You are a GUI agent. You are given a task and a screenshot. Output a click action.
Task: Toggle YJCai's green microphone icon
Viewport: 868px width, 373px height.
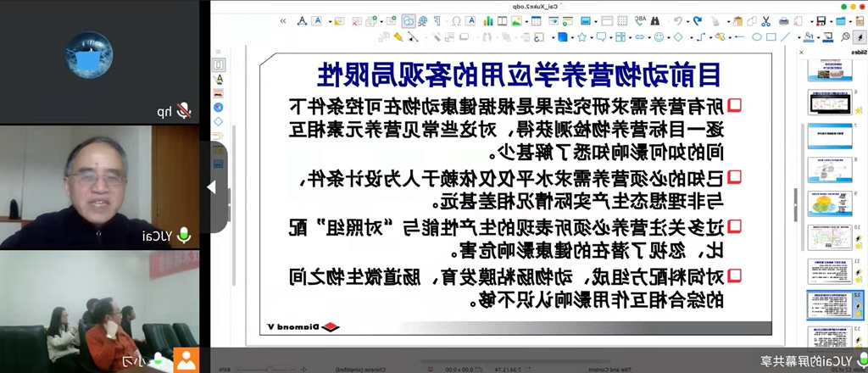[x=183, y=236]
